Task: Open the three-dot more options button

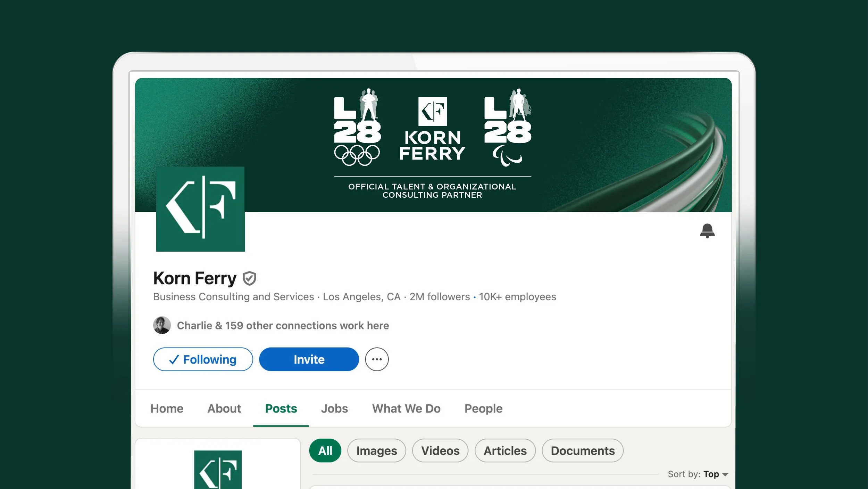Action: click(377, 359)
